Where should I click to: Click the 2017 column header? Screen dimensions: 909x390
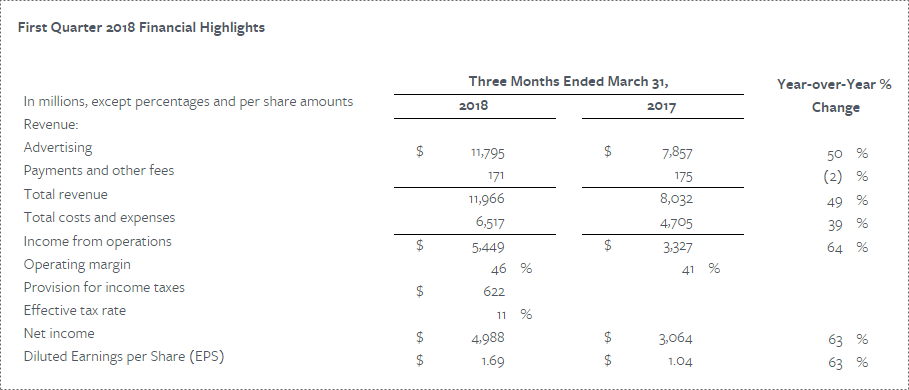662,107
